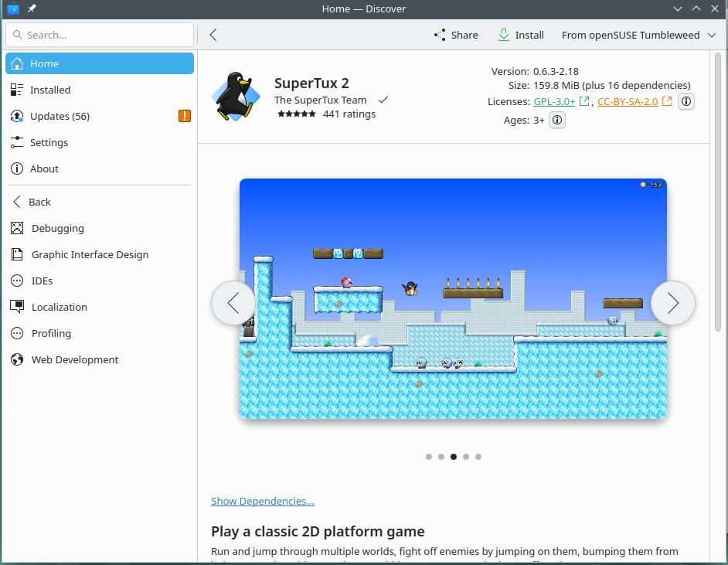Image resolution: width=728 pixels, height=565 pixels.
Task: Open Settings page in sidebar
Action: 100,142
